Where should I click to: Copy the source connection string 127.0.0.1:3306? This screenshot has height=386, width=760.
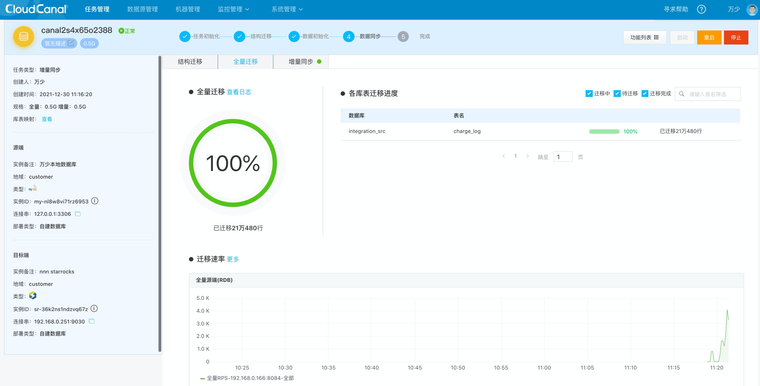[x=78, y=214]
